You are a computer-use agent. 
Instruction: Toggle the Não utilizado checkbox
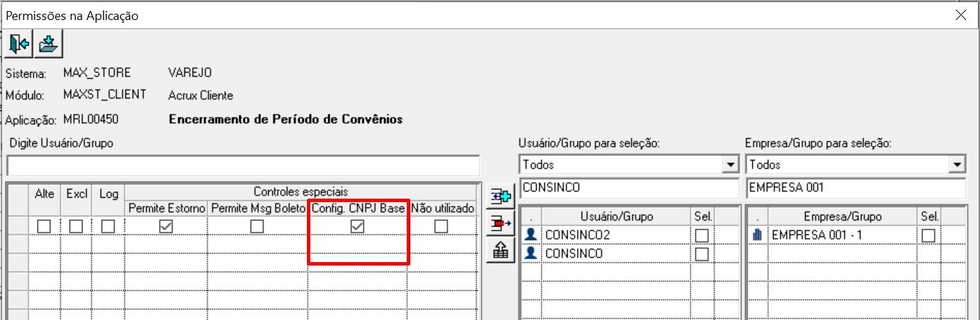point(441,226)
